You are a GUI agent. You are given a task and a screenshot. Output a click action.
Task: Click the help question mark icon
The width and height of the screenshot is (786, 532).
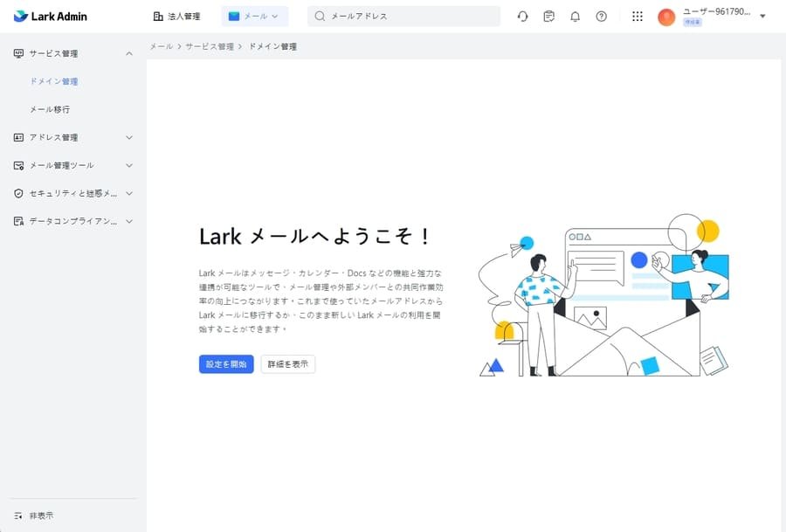tap(602, 16)
